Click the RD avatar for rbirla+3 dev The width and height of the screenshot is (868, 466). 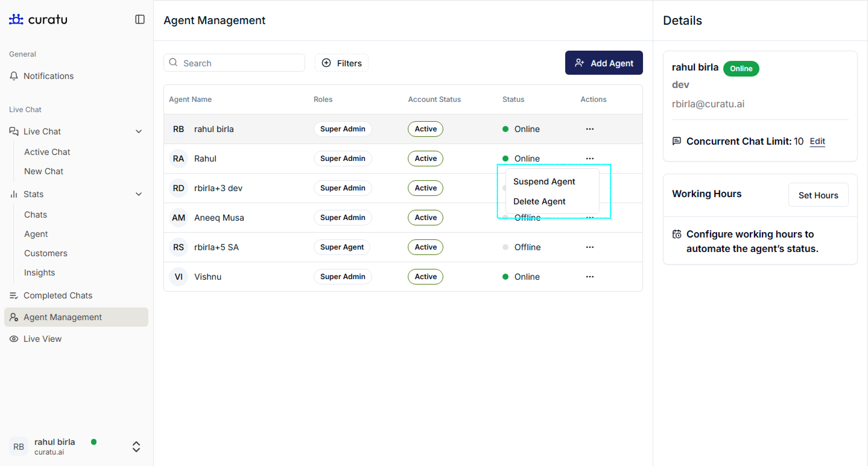(x=178, y=188)
